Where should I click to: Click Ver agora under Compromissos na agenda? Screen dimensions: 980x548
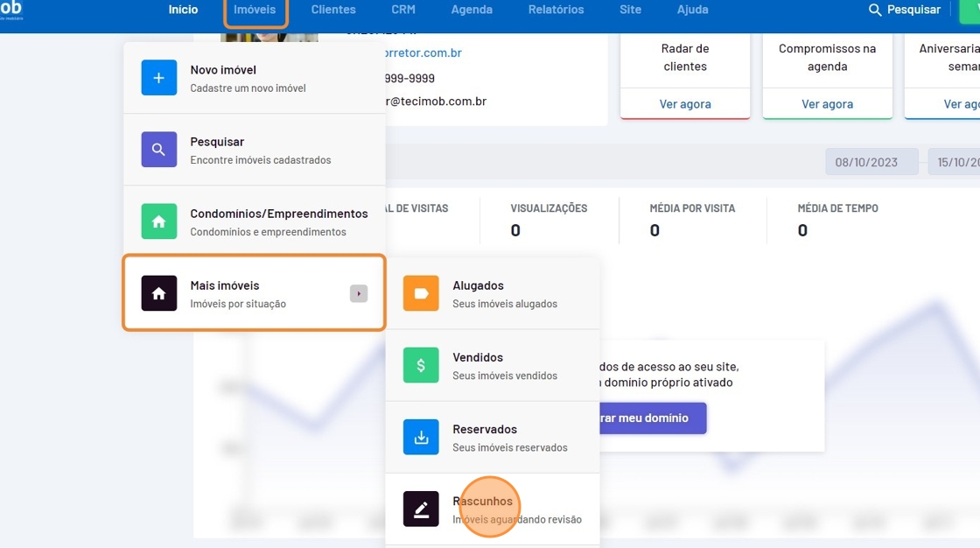(827, 104)
